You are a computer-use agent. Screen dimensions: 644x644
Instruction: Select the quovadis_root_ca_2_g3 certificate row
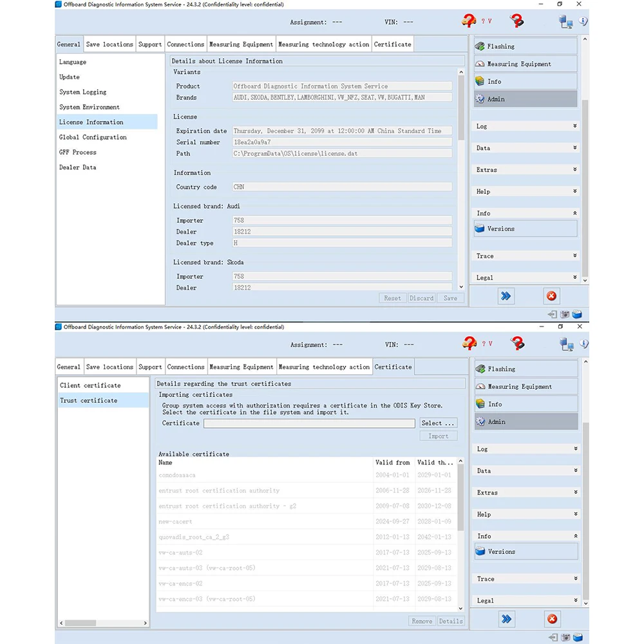(193, 536)
